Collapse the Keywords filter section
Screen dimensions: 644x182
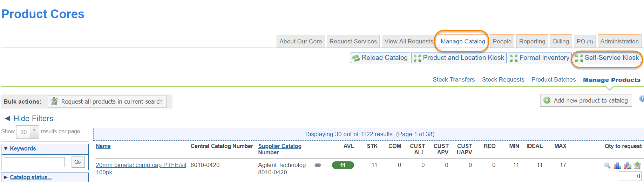click(x=6, y=148)
